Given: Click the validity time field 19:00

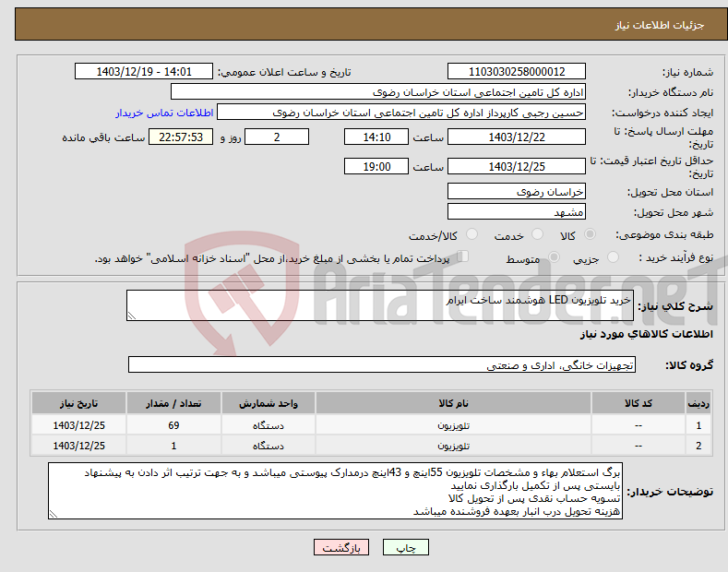Looking at the screenshot, I should point(376,166).
